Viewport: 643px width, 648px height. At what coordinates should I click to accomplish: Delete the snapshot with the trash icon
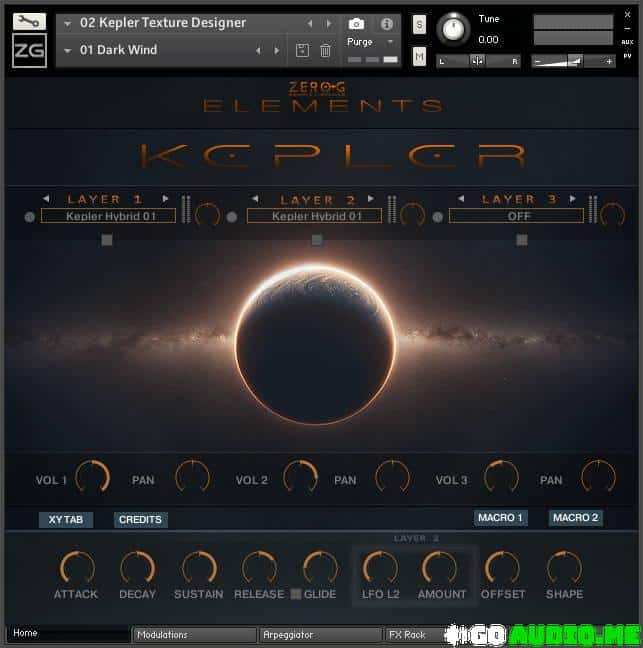pyautogui.click(x=325, y=50)
